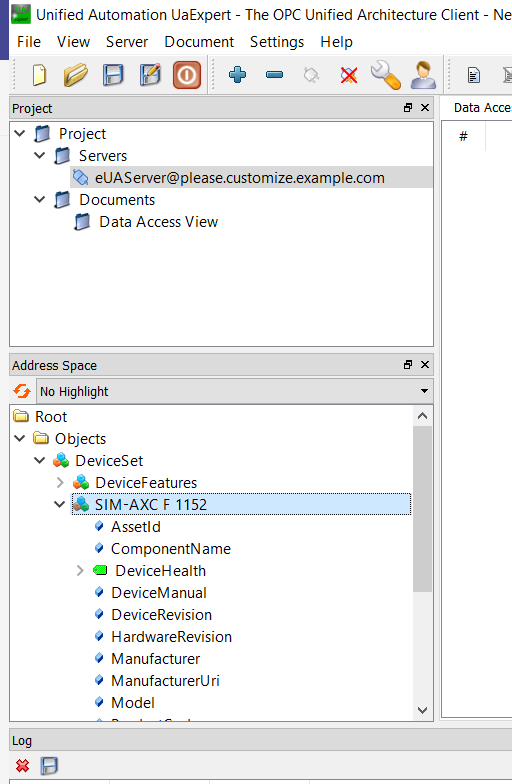Add server with blue plus icon
This screenshot has width=512, height=784.
[237, 74]
